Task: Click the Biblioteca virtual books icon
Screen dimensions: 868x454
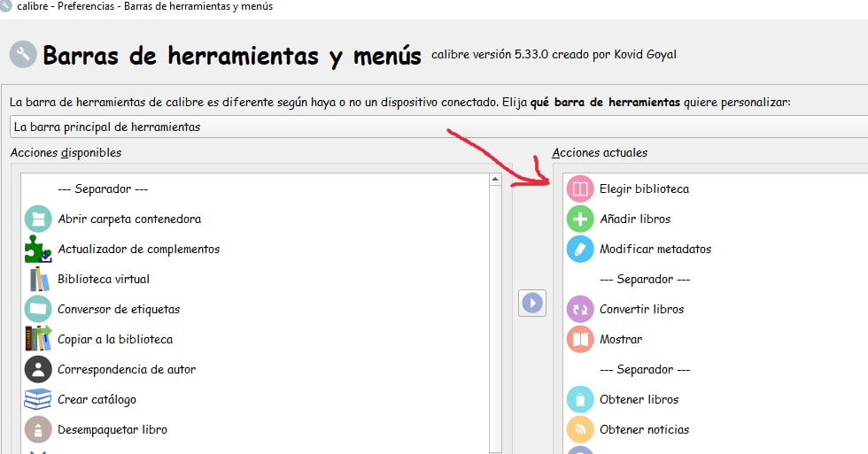Action: coord(37,279)
